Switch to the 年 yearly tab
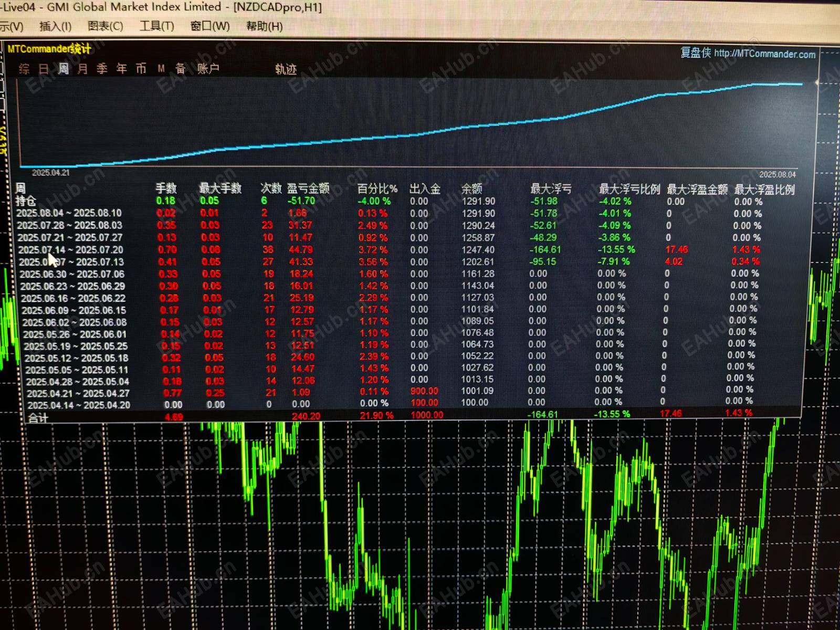840x630 pixels. pyautogui.click(x=121, y=69)
